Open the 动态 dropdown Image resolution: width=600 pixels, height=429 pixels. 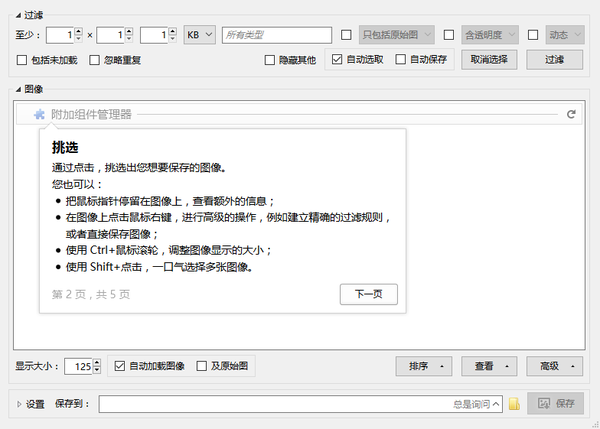point(565,35)
